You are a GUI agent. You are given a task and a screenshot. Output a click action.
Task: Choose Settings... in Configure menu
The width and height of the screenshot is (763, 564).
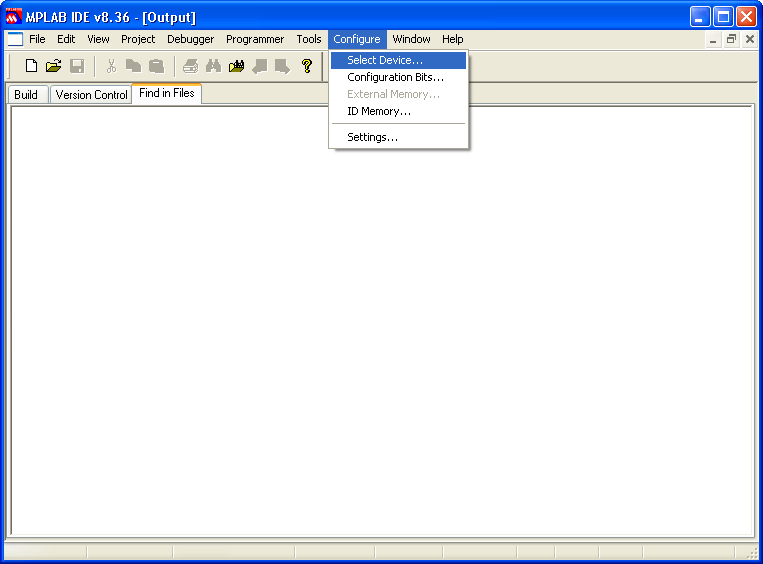pos(398,137)
